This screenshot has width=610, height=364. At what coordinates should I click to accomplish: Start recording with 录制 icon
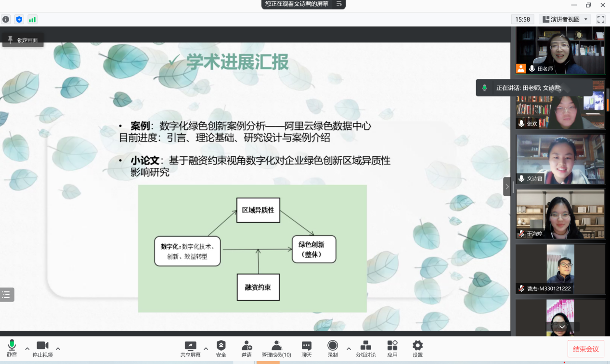pyautogui.click(x=333, y=348)
